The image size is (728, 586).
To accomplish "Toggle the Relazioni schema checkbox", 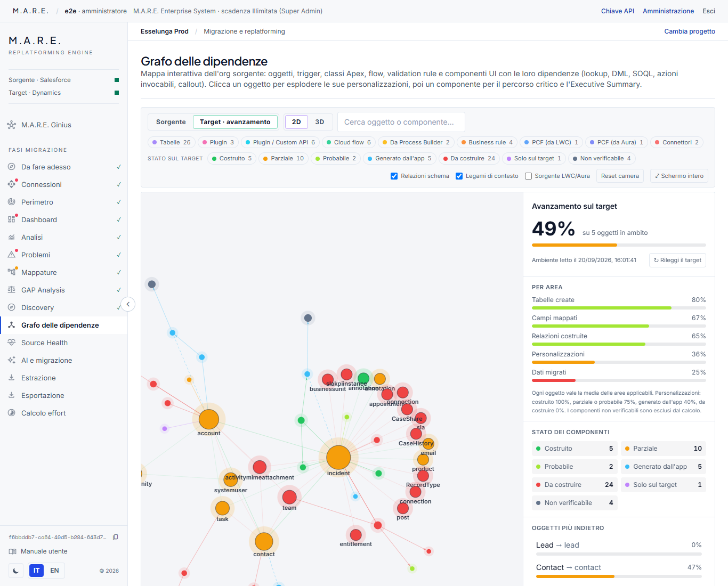I will tap(394, 176).
